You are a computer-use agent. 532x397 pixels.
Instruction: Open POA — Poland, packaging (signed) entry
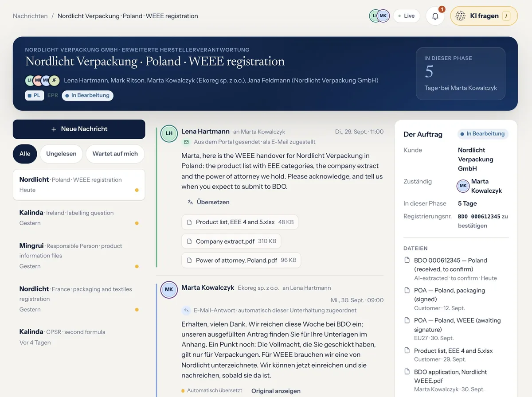click(456, 299)
